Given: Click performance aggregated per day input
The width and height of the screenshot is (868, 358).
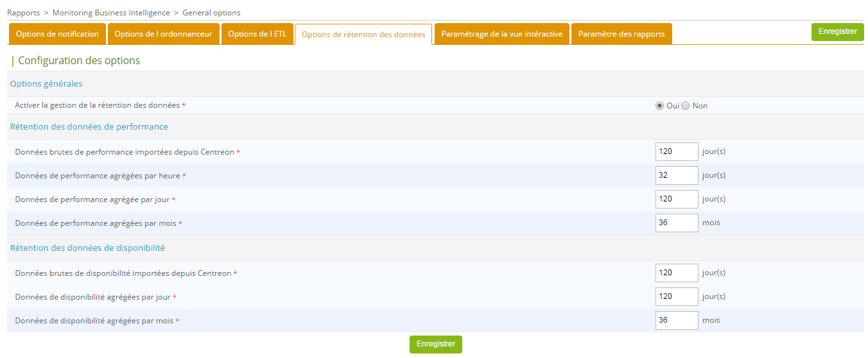Looking at the screenshot, I should [677, 200].
